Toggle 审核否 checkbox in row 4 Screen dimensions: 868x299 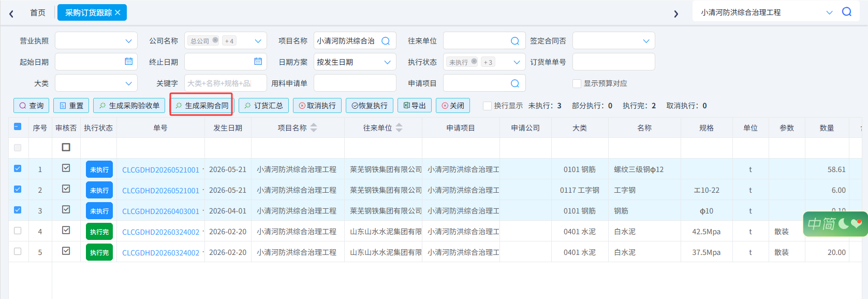[x=66, y=230]
